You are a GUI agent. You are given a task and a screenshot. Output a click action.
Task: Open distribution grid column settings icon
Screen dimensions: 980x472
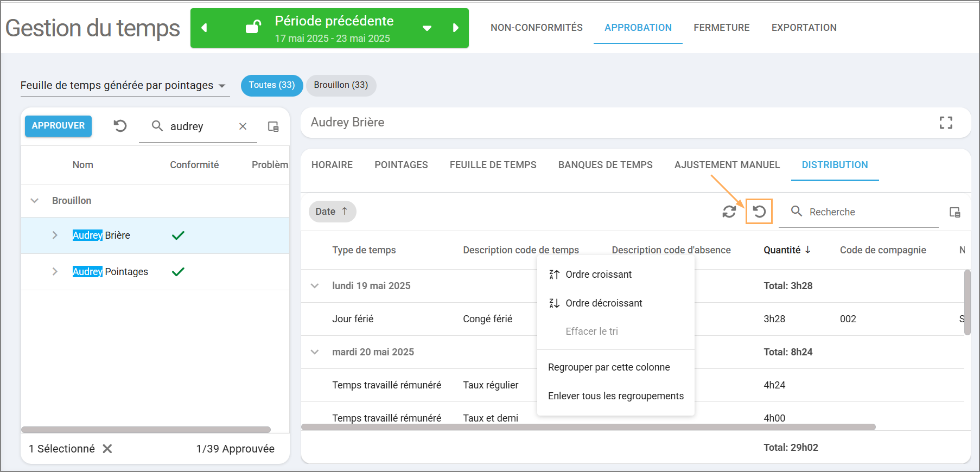point(954,212)
